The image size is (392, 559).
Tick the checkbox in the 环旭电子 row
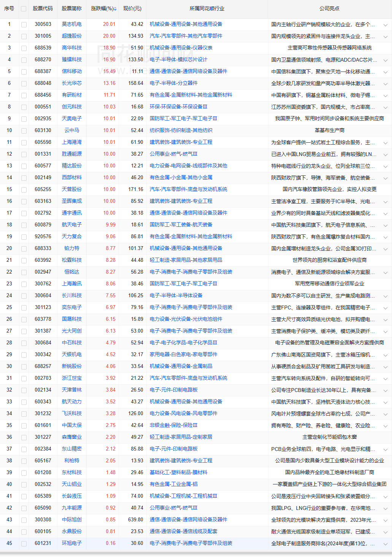click(24, 544)
